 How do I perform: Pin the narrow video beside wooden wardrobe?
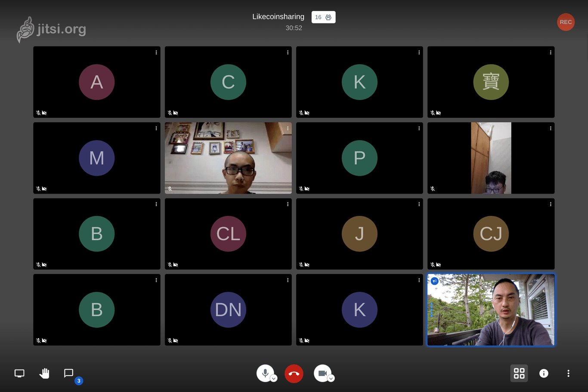tap(491, 158)
